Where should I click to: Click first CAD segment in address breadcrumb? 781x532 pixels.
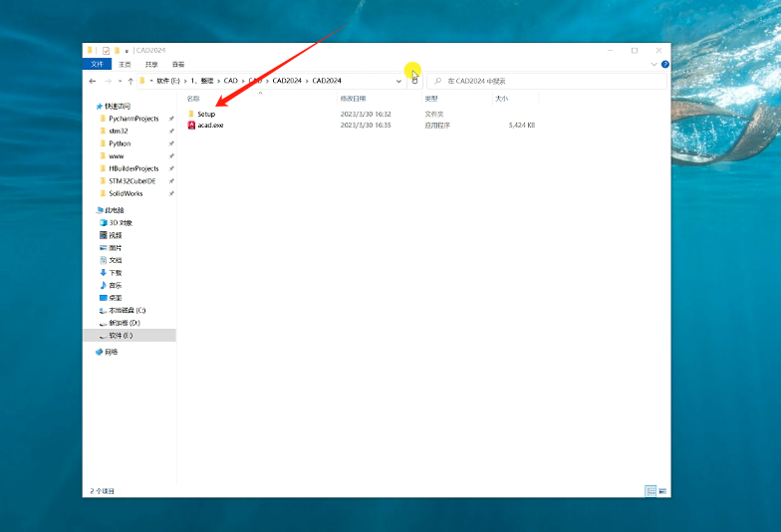pyautogui.click(x=231, y=81)
